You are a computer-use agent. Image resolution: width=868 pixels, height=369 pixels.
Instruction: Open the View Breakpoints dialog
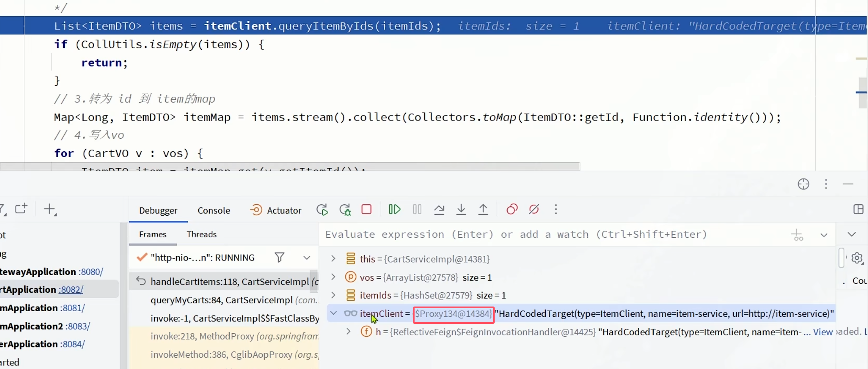pos(512,209)
